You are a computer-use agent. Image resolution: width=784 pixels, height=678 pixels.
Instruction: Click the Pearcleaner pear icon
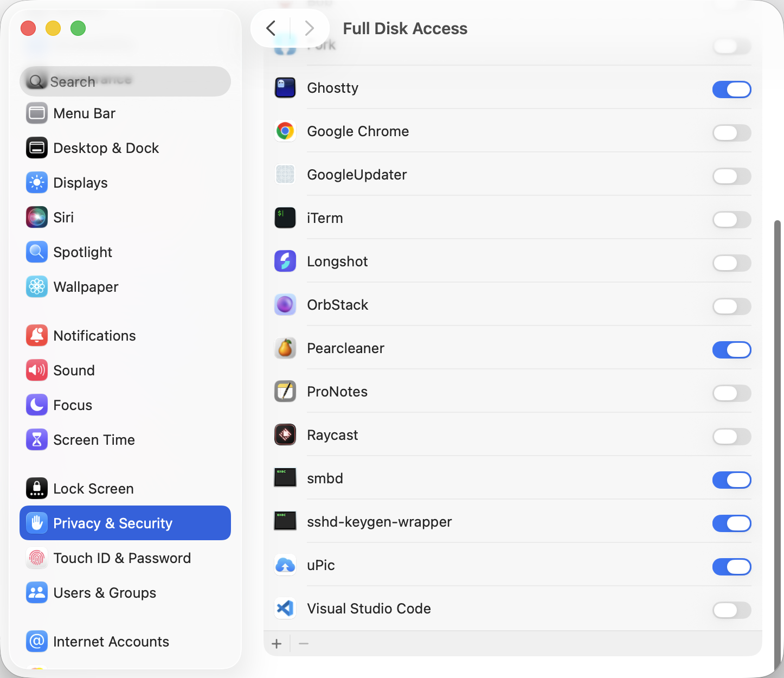click(x=285, y=348)
